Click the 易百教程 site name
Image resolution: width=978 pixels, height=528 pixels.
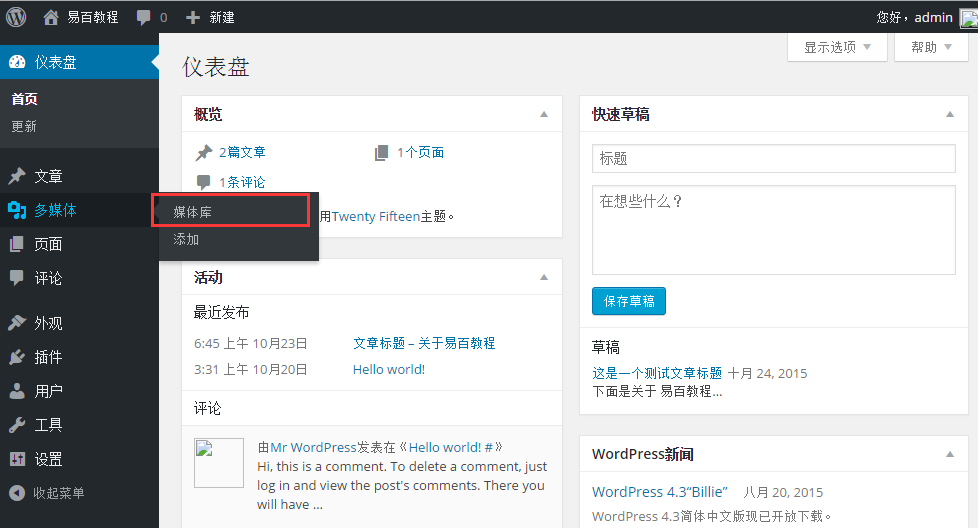[93, 17]
